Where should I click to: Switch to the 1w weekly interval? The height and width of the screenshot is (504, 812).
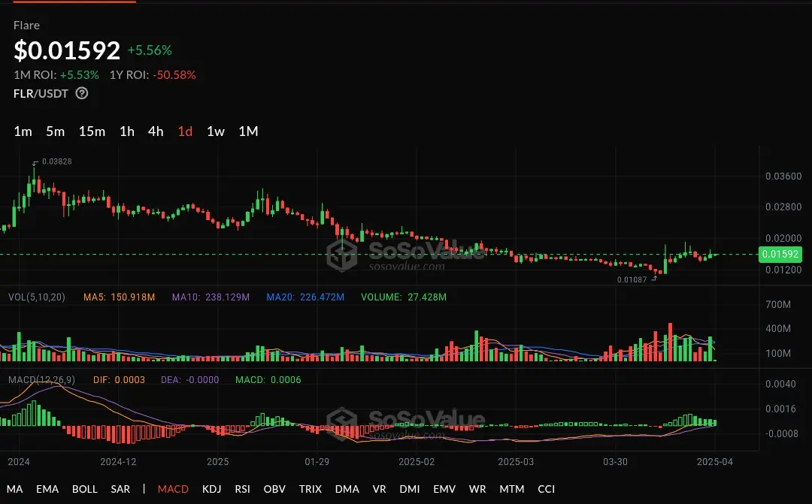216,131
